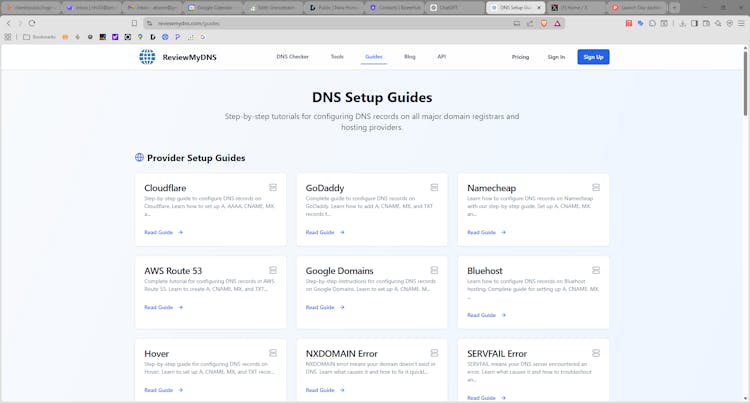Click the browser back arrow
The width and height of the screenshot is (750, 403).
[8, 22]
